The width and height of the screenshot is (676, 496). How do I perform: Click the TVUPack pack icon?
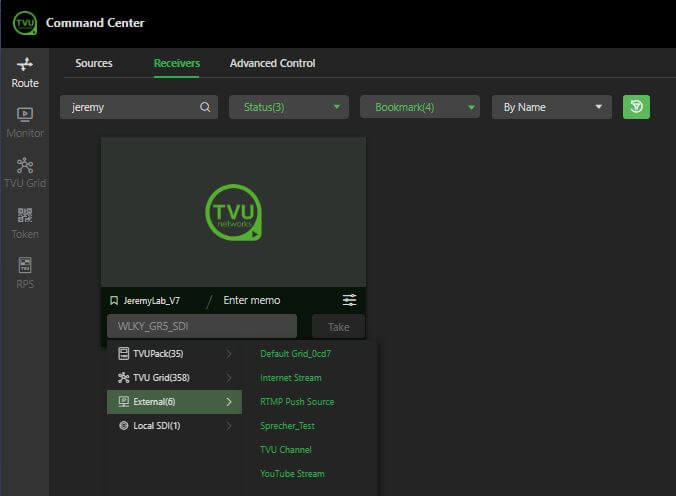(x=123, y=354)
